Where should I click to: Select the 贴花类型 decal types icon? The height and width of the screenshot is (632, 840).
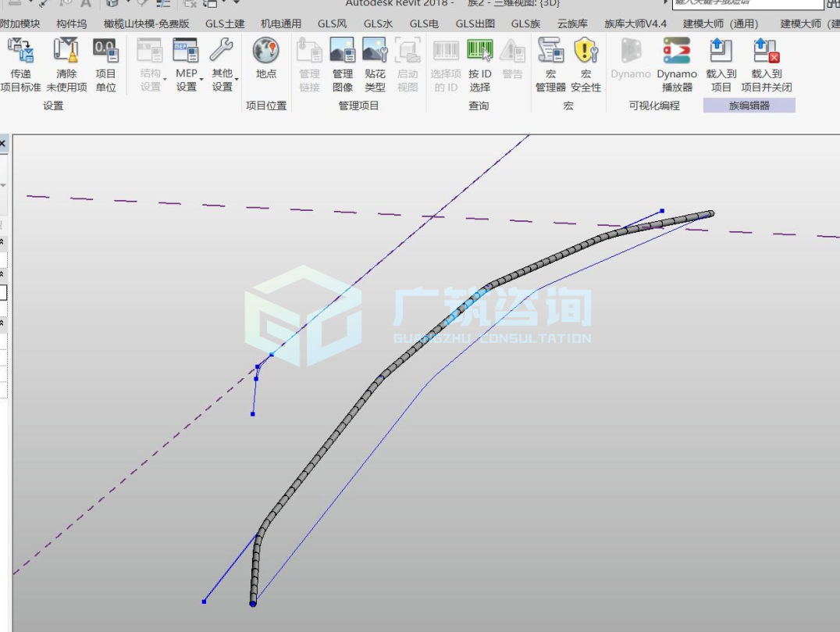[375, 51]
